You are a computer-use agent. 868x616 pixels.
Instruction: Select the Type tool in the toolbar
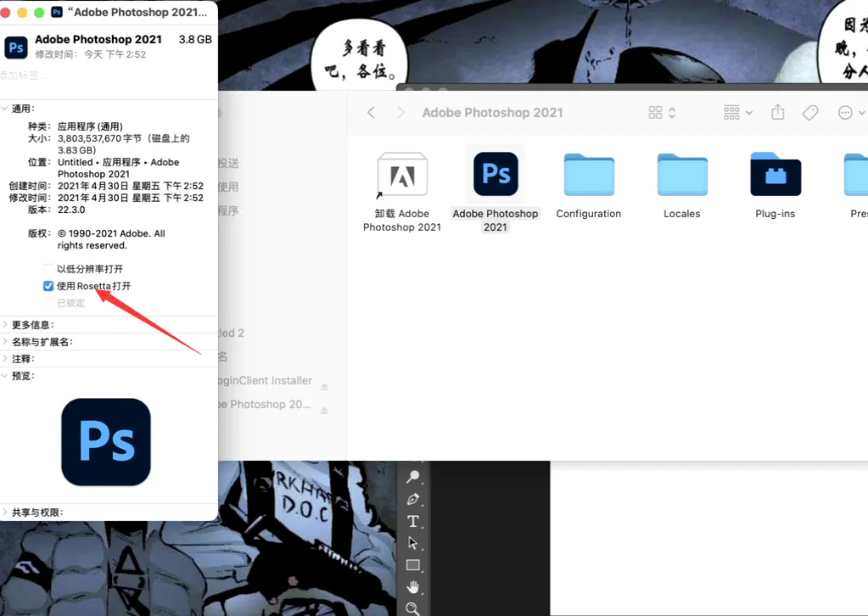pyautogui.click(x=413, y=521)
